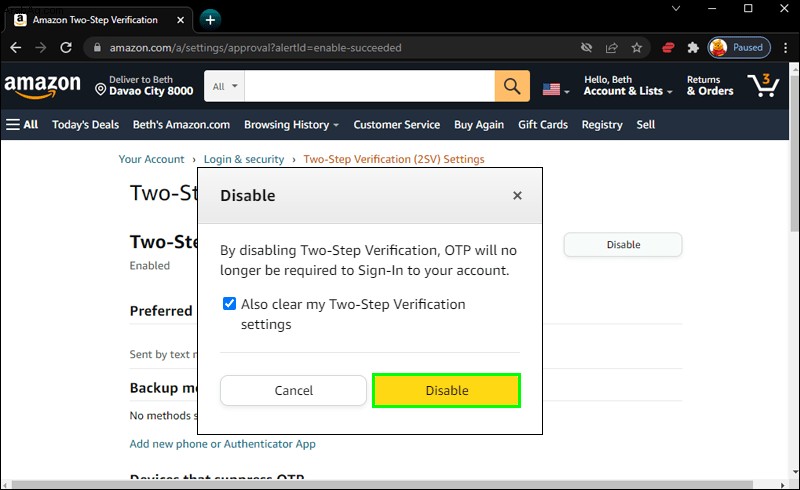Viewport: 800px width, 490px height.
Task: Click Deliver to Beth location pin
Action: click(101, 90)
